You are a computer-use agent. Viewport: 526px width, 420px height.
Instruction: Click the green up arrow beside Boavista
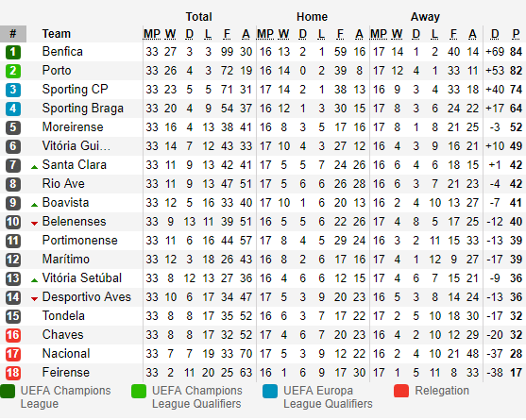(34, 205)
